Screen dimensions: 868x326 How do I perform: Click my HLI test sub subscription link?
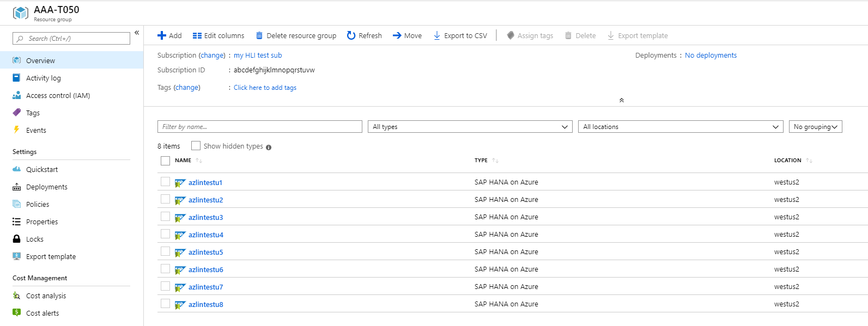pyautogui.click(x=258, y=56)
